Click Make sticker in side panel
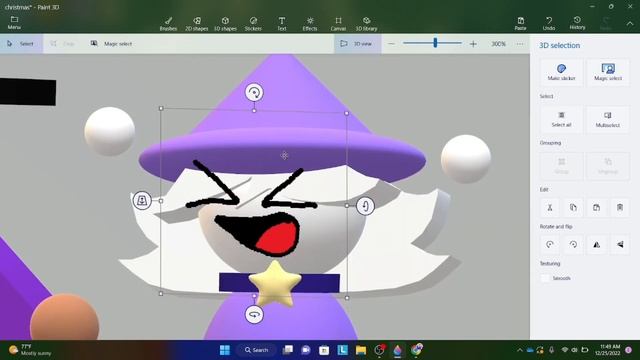Screen dimensions: 640x360 coord(561,72)
